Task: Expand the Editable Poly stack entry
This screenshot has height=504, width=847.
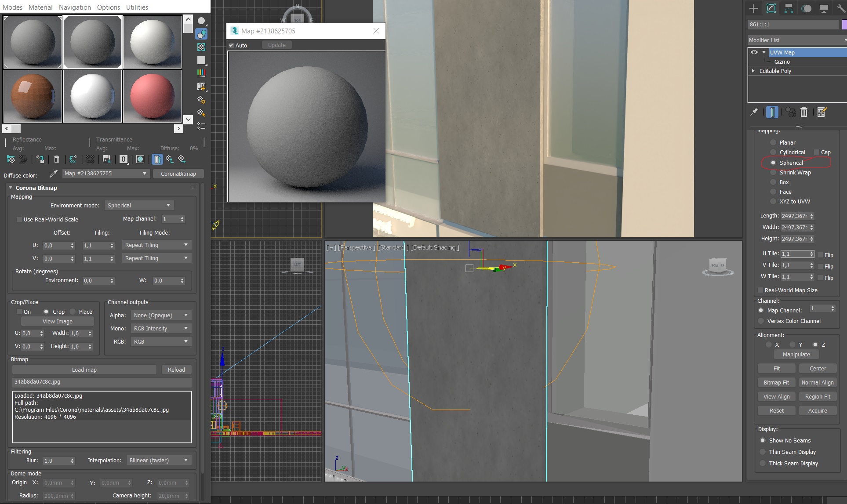Action: (753, 71)
